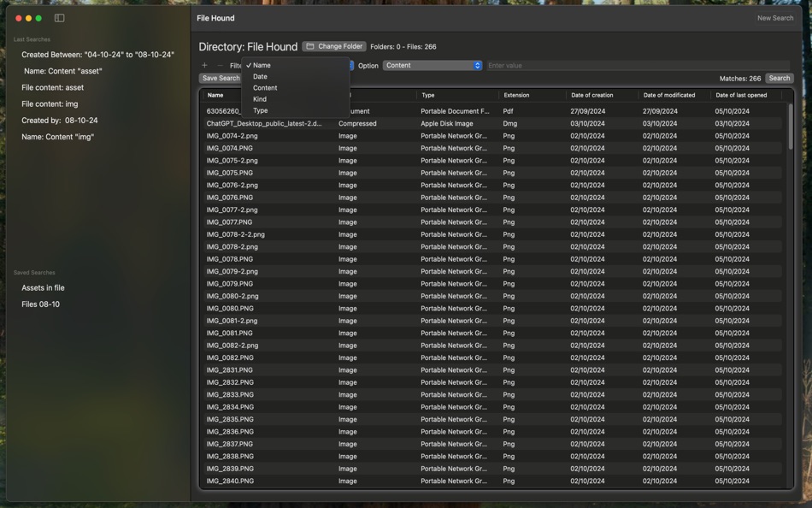Screen dimensions: 812x508
Task: Open saved search Files 08-10
Action: (x=40, y=304)
